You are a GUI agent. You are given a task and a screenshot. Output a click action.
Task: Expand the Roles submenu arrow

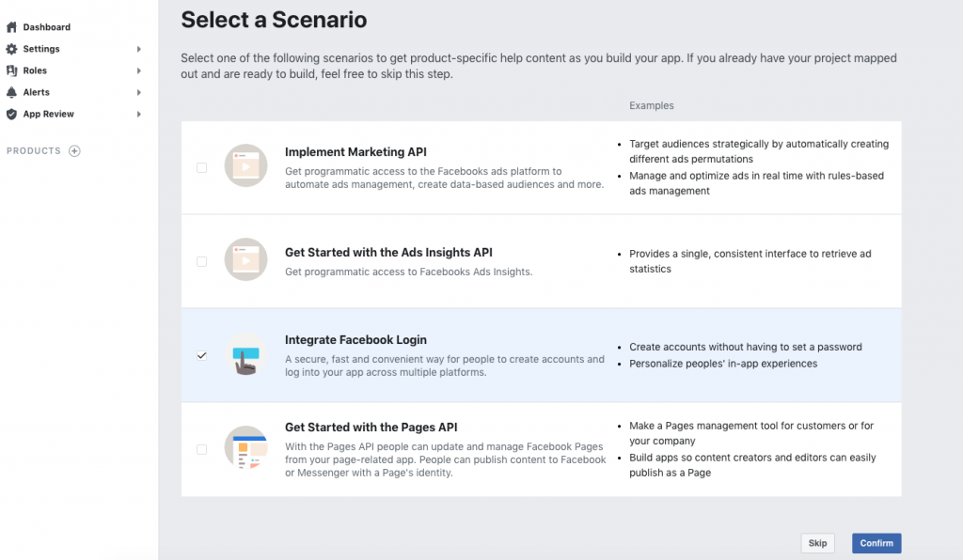tap(139, 70)
